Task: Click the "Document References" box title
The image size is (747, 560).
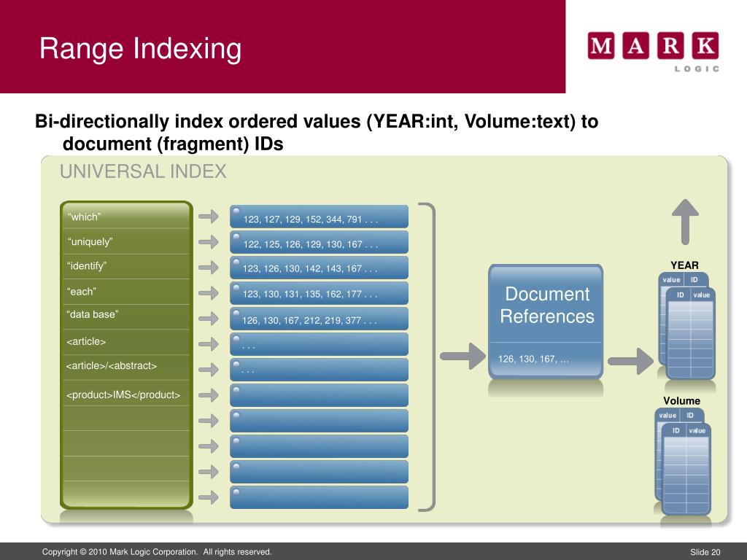Action: (547, 305)
